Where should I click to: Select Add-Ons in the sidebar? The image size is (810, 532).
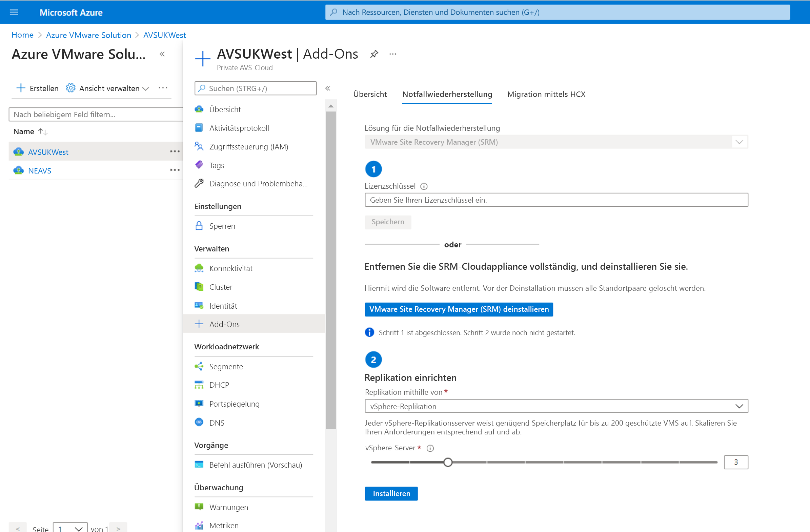click(254, 324)
